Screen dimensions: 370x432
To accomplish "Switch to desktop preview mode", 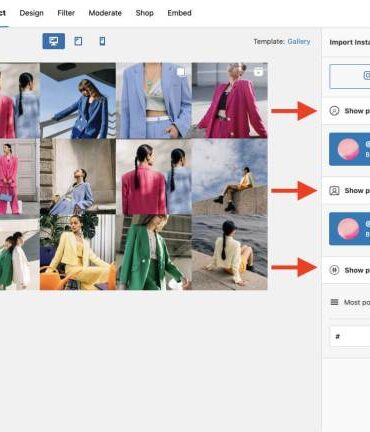I will (54, 41).
